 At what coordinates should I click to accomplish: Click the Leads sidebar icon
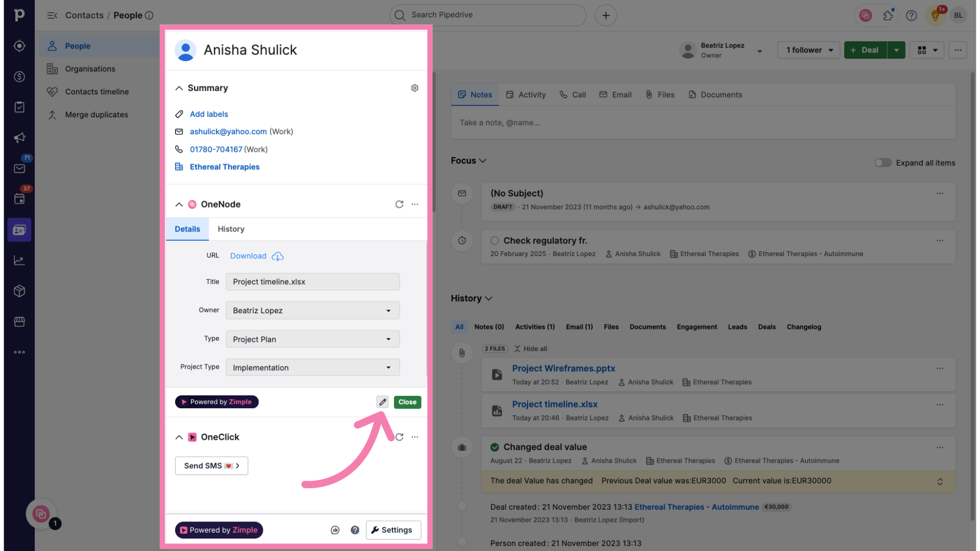pyautogui.click(x=18, y=46)
